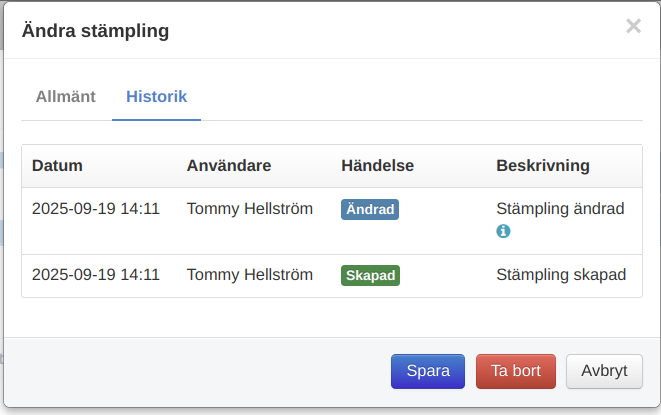Switch to the Allmänt tab

click(66, 97)
